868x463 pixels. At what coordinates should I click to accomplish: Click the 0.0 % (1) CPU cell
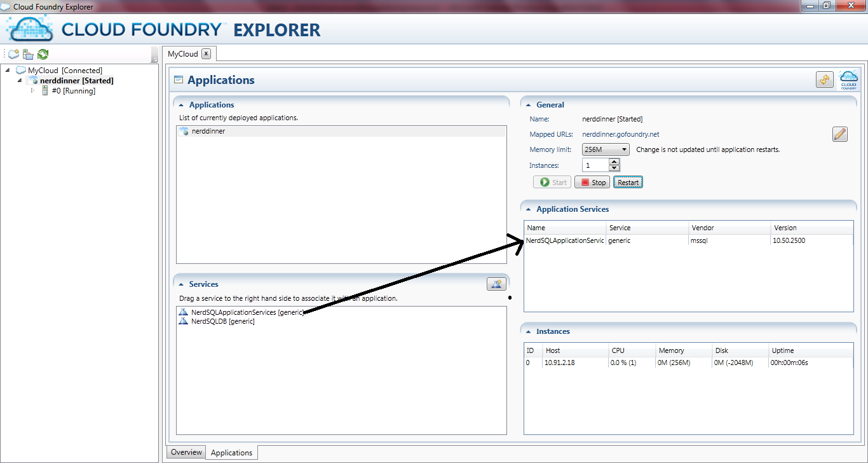(623, 363)
